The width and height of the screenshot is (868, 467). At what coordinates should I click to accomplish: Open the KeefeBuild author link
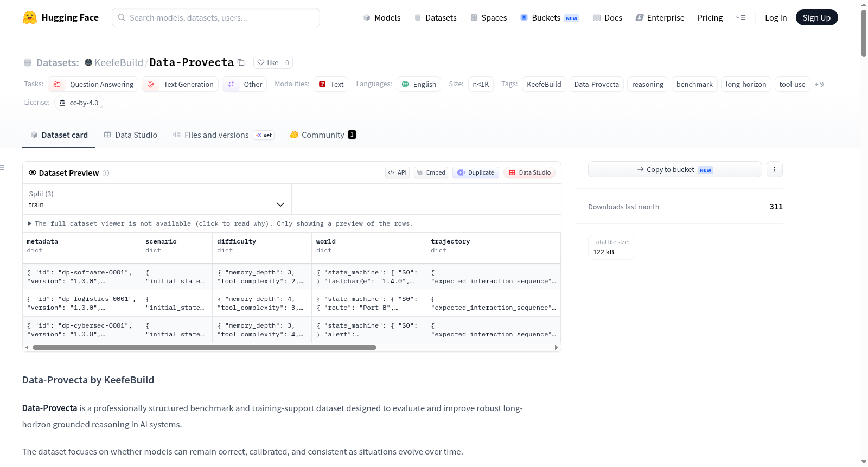(x=119, y=62)
